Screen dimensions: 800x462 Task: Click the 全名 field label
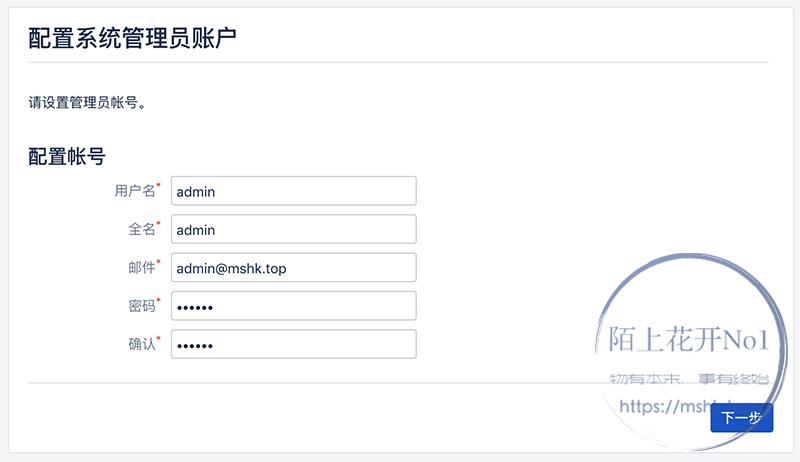(142, 229)
